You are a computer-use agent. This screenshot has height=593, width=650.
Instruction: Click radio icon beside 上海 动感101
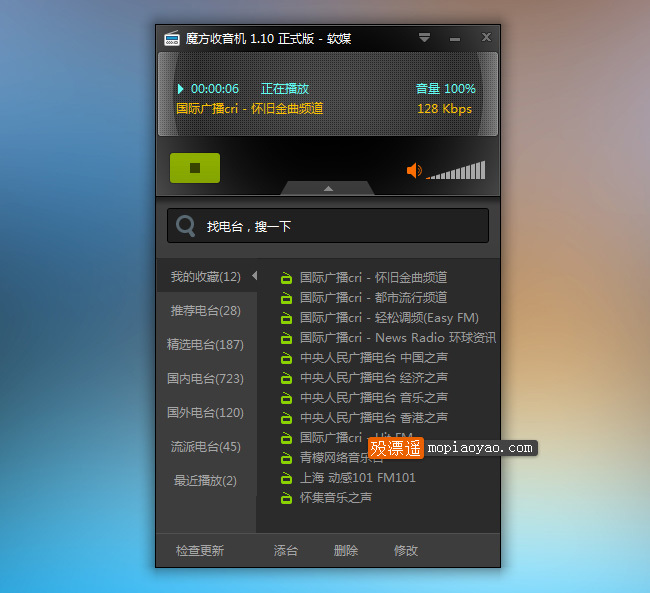(286, 478)
